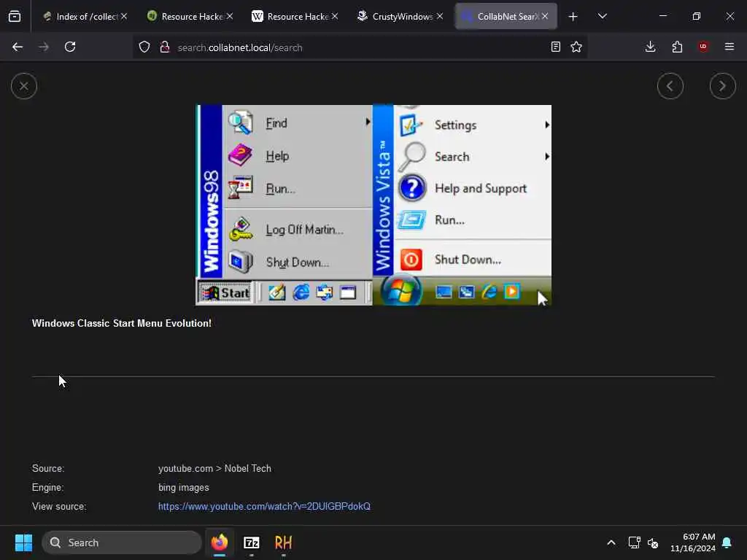The height and width of the screenshot is (560, 747).
Task: Go back one page
Action: coord(18,47)
